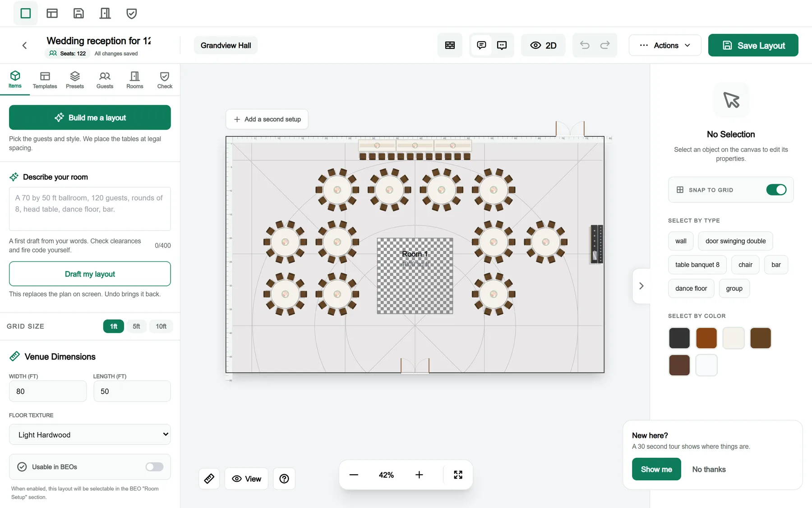The image size is (812, 508).
Task: Fit the canvas to screen with expand icon
Action: [x=458, y=475]
